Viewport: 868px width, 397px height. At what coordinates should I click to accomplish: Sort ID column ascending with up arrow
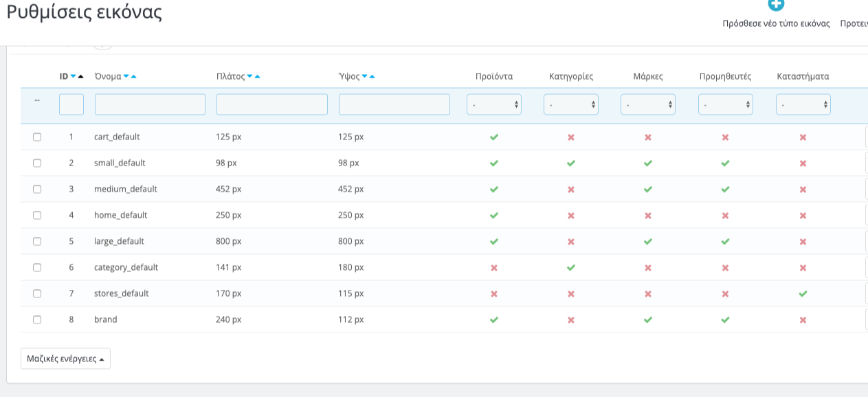coord(81,76)
